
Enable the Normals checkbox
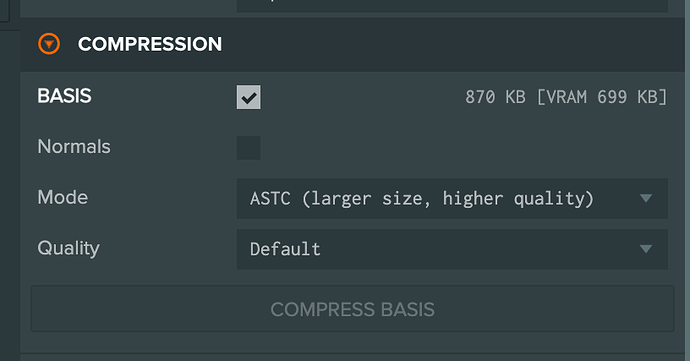(x=249, y=147)
